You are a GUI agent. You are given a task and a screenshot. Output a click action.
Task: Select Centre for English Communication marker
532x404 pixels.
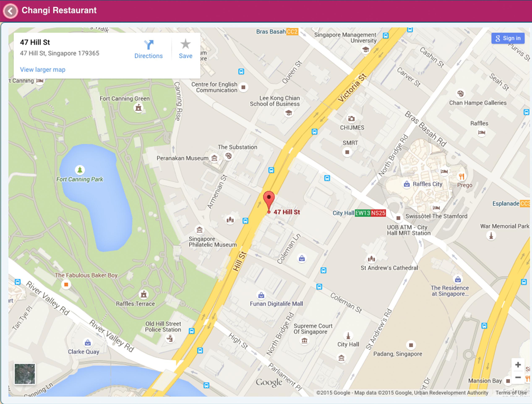click(243, 87)
